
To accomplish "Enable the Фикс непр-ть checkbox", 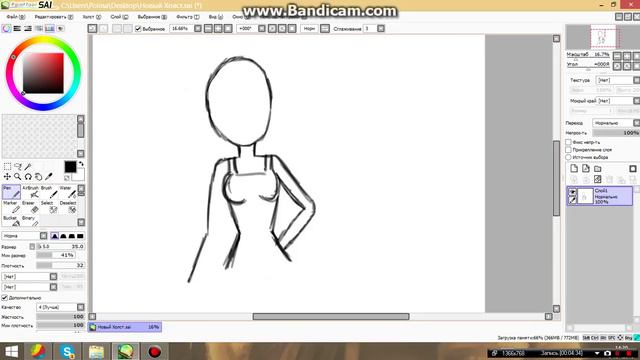I will pos(568,142).
